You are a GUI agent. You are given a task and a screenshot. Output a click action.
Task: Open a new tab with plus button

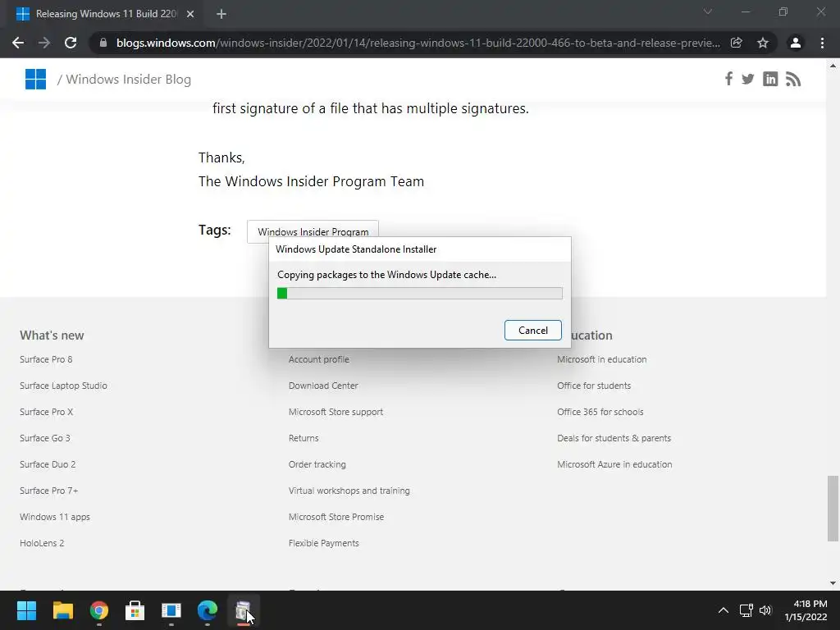(x=221, y=14)
